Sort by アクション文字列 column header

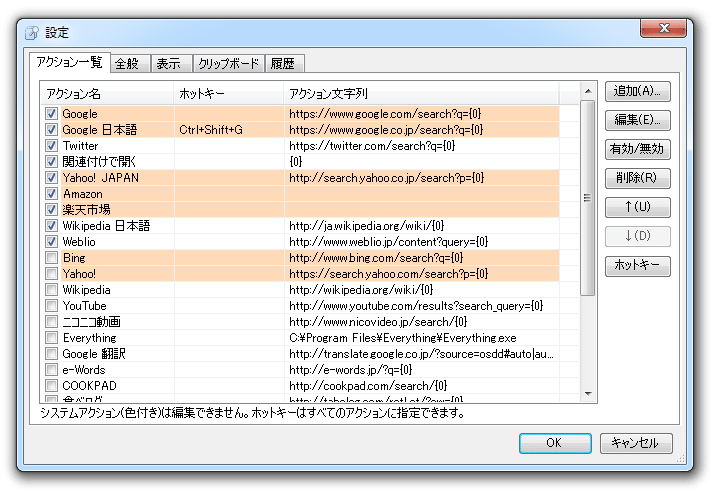coord(421,94)
